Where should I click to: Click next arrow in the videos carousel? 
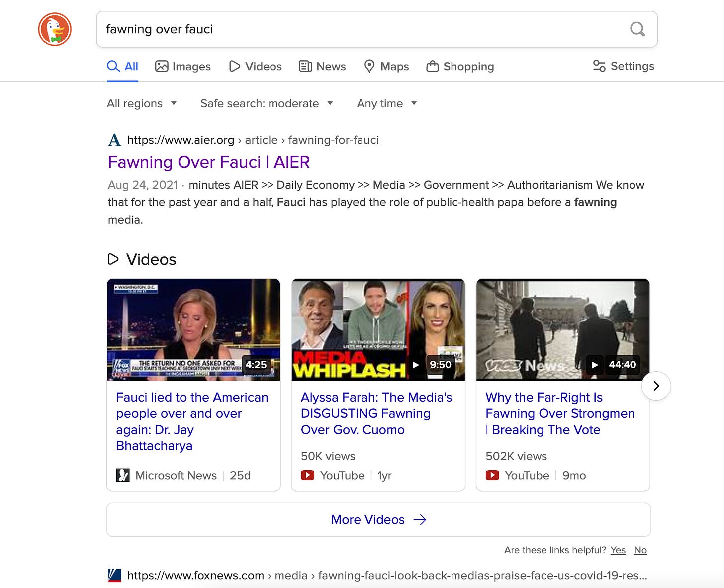(656, 386)
